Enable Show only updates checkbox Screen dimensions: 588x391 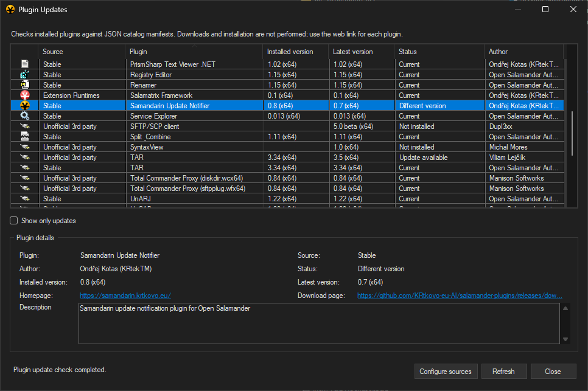pos(14,221)
